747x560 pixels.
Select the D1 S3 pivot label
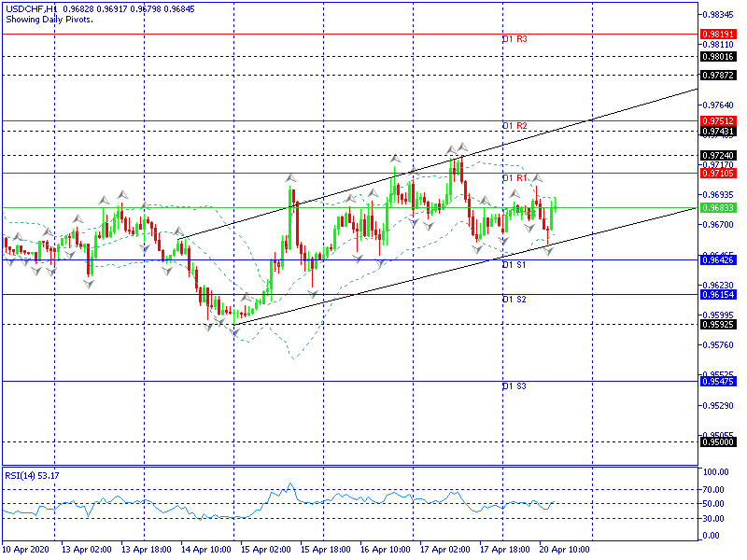pos(514,385)
